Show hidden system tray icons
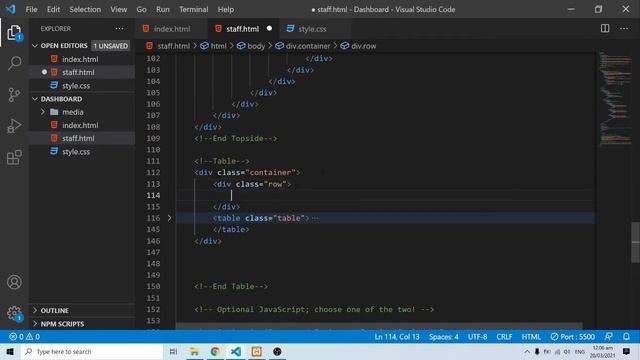640x360 pixels. (x=527, y=351)
